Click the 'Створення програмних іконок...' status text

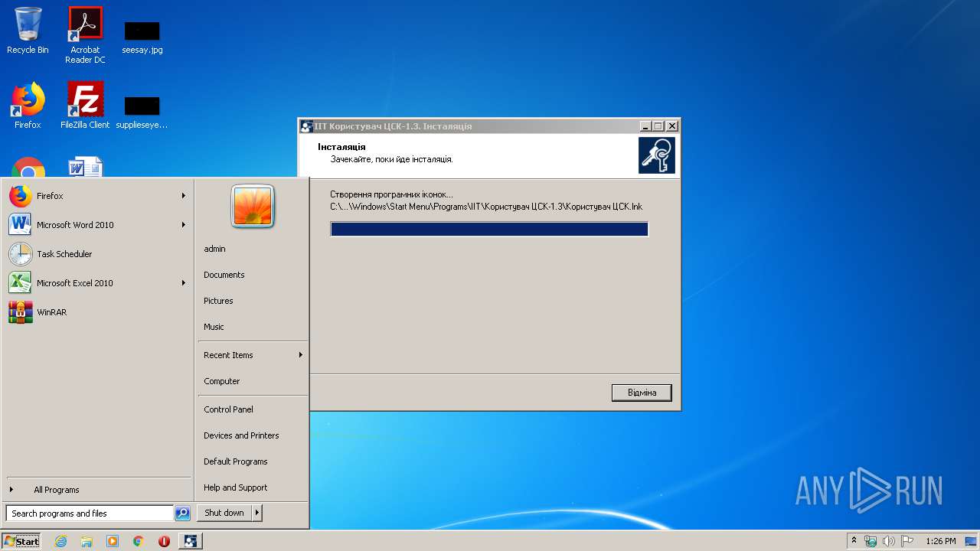[391, 194]
